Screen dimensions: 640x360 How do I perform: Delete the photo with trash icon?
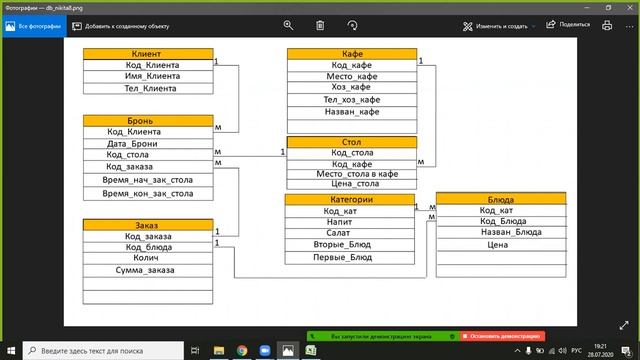point(320,25)
